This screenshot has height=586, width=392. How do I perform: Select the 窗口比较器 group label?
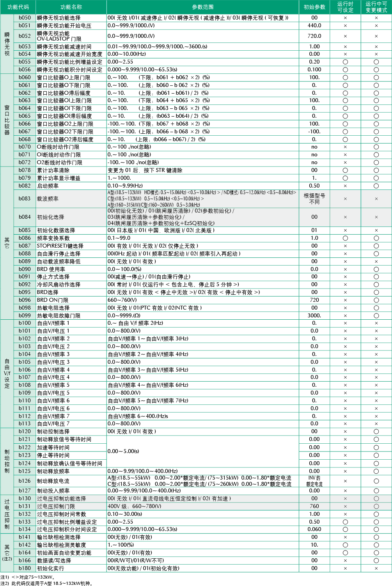[x=7, y=120]
